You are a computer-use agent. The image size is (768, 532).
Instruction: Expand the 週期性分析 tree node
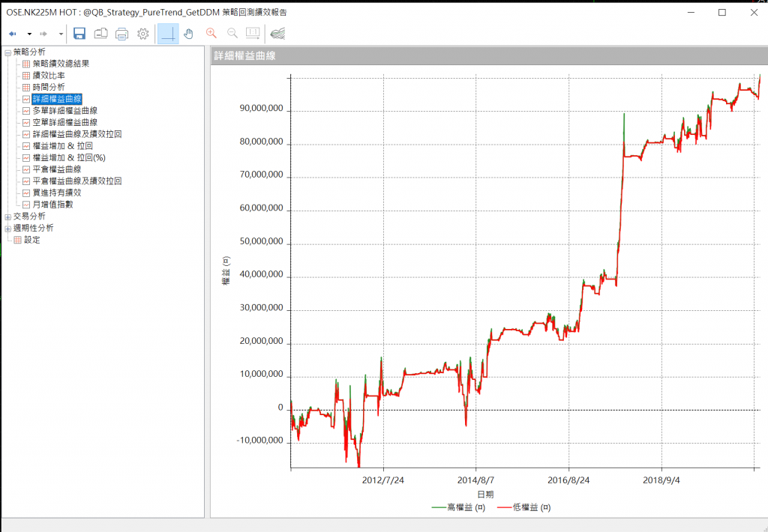pos(7,229)
